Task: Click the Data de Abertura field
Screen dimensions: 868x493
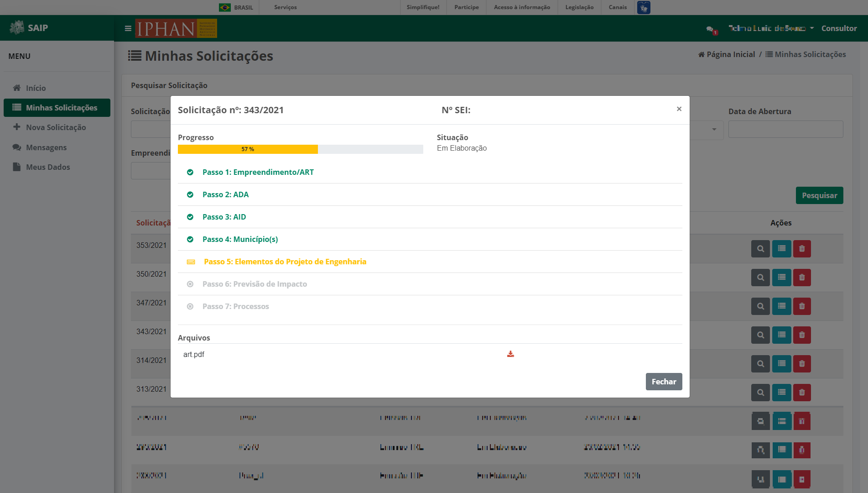Action: [x=785, y=129]
